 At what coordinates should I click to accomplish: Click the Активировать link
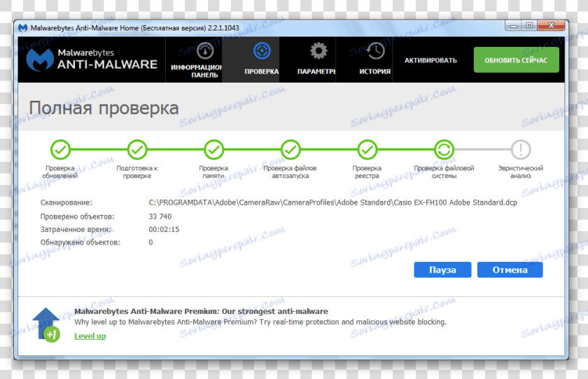click(430, 60)
